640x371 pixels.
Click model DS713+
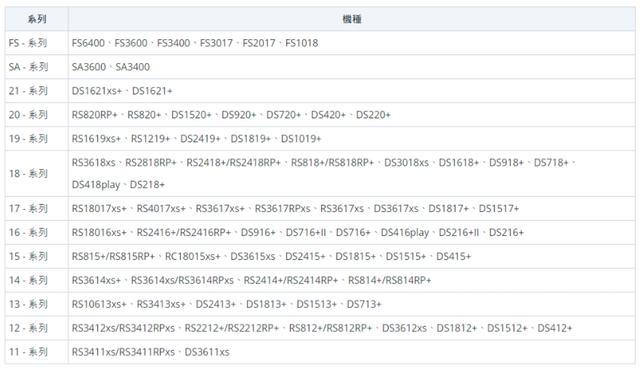tap(364, 304)
